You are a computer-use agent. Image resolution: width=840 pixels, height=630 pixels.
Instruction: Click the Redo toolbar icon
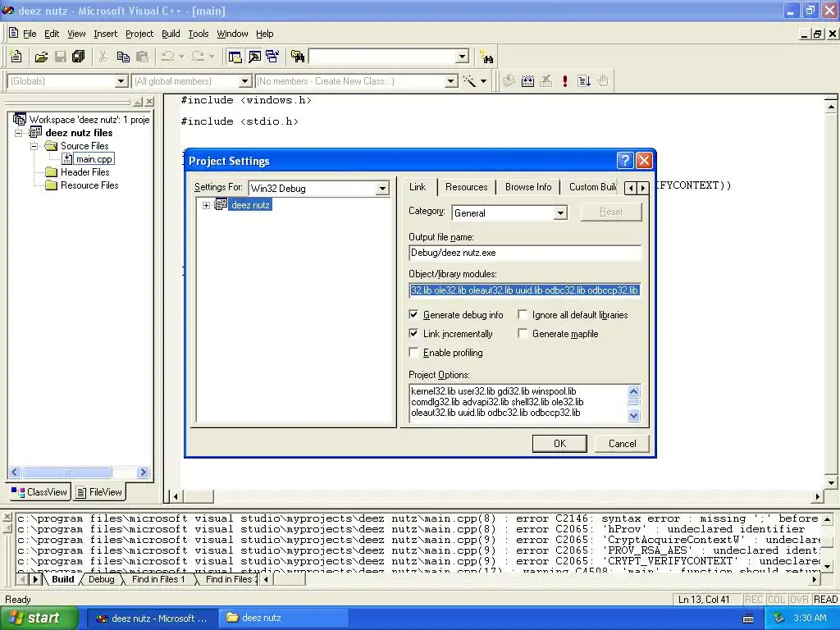coord(198,57)
